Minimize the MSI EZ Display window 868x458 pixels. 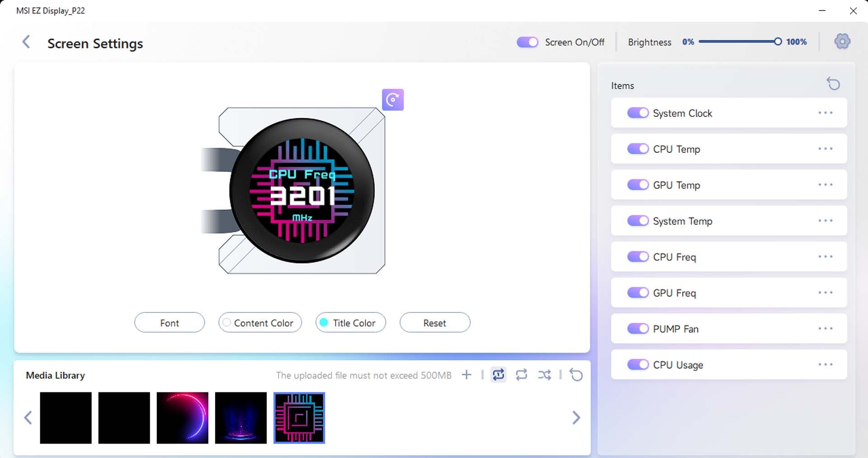pos(822,10)
